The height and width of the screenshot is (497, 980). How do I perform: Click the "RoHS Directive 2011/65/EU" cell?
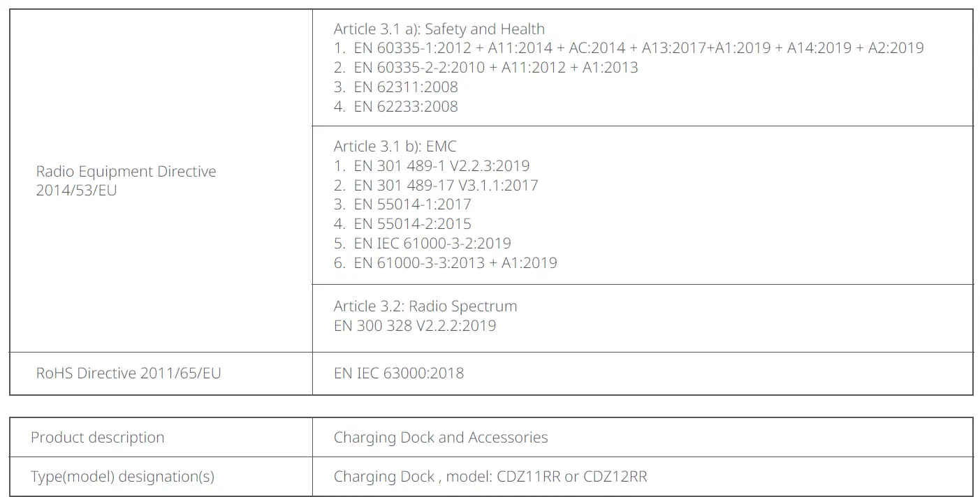(x=129, y=373)
